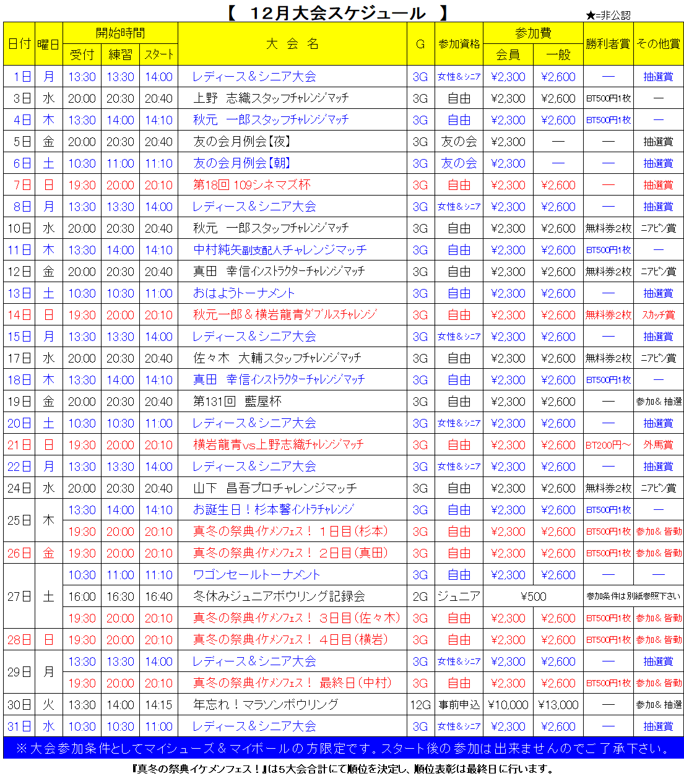Screen dimensions: 684x784
Task: Select 年忘れ！マラソンボウリング event name
Action: click(x=266, y=705)
